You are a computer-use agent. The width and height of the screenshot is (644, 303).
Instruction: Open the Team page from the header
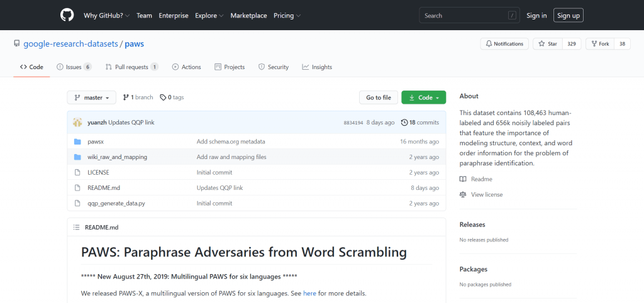coord(144,16)
